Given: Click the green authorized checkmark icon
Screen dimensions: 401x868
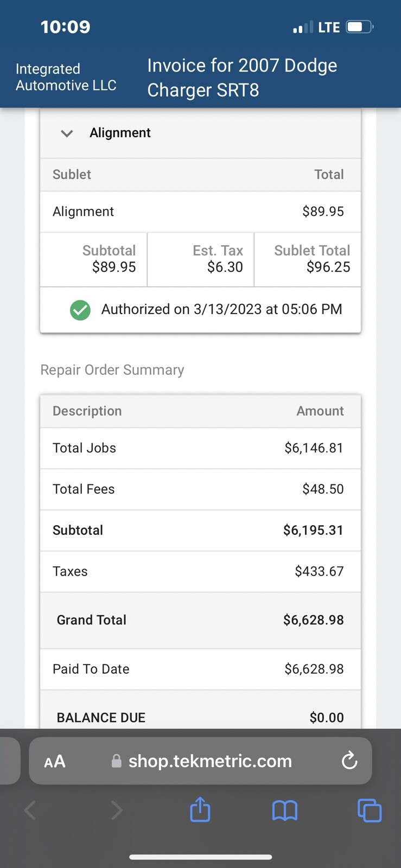Looking at the screenshot, I should [x=80, y=310].
